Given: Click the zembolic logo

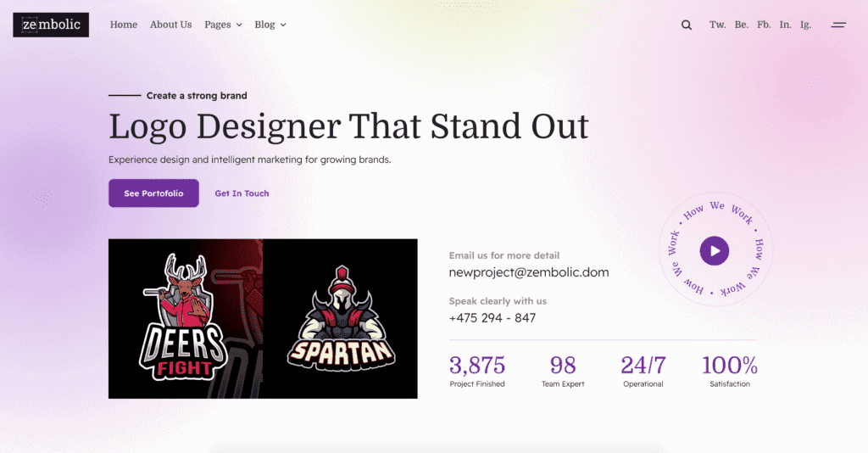Looking at the screenshot, I should (x=51, y=25).
